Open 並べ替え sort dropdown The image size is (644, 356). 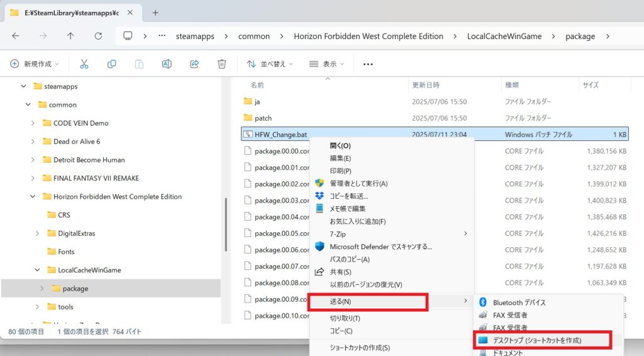click(x=269, y=64)
